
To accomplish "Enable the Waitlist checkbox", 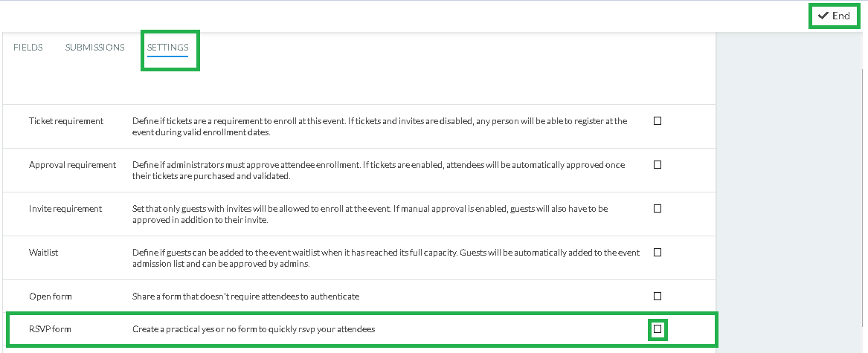I will pyautogui.click(x=657, y=252).
